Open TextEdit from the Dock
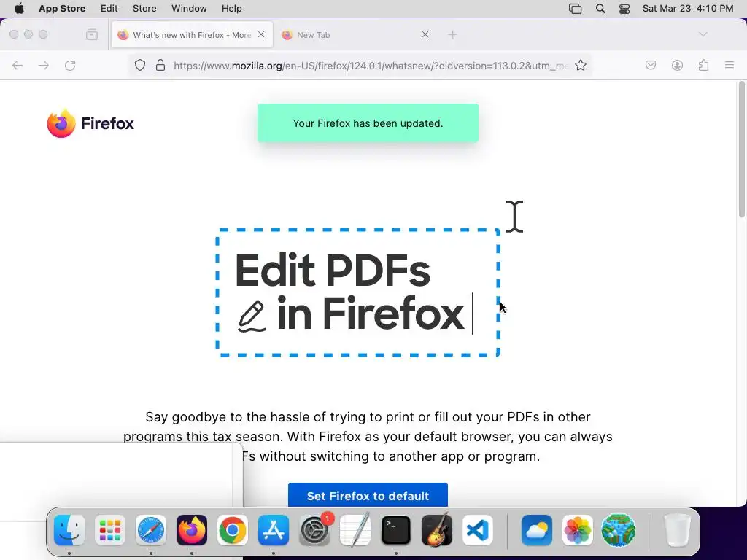Screen dimensions: 747x560 (355, 530)
